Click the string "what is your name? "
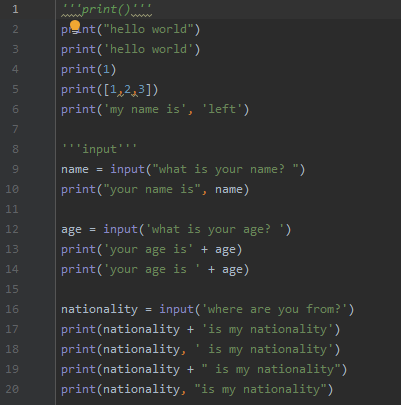The image size is (401, 405). click(225, 169)
